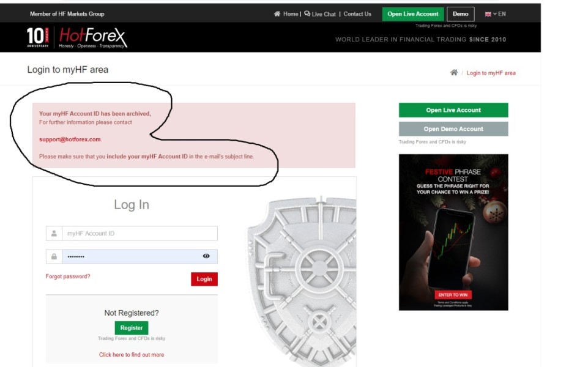This screenshot has height=367, width=588.
Task: Click the padlock icon beside password field
Action: click(x=54, y=256)
